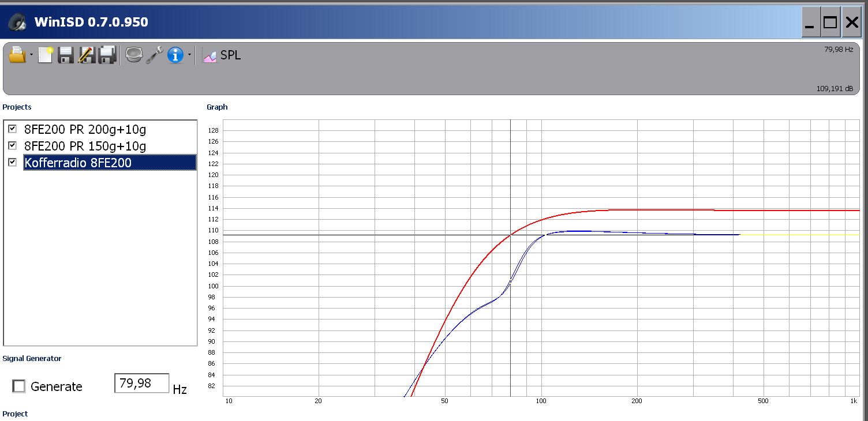868x421 pixels.
Task: Click the open project folder icon
Action: pos(17,55)
